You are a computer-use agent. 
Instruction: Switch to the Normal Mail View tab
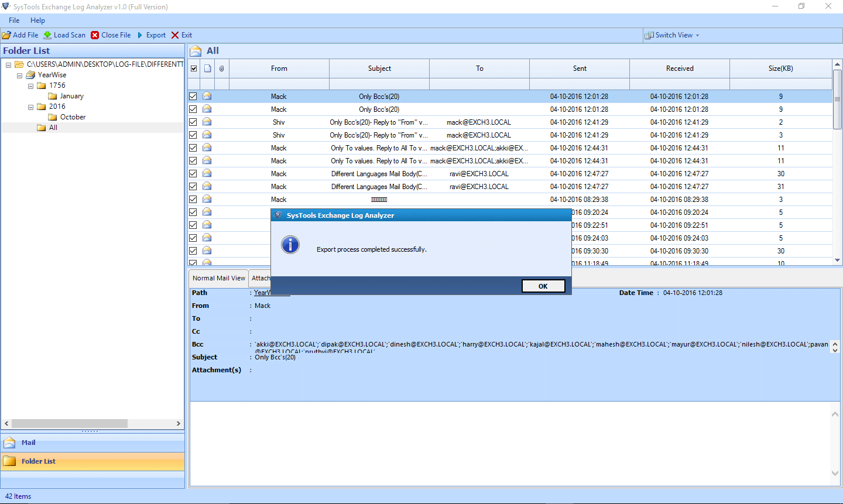click(219, 278)
